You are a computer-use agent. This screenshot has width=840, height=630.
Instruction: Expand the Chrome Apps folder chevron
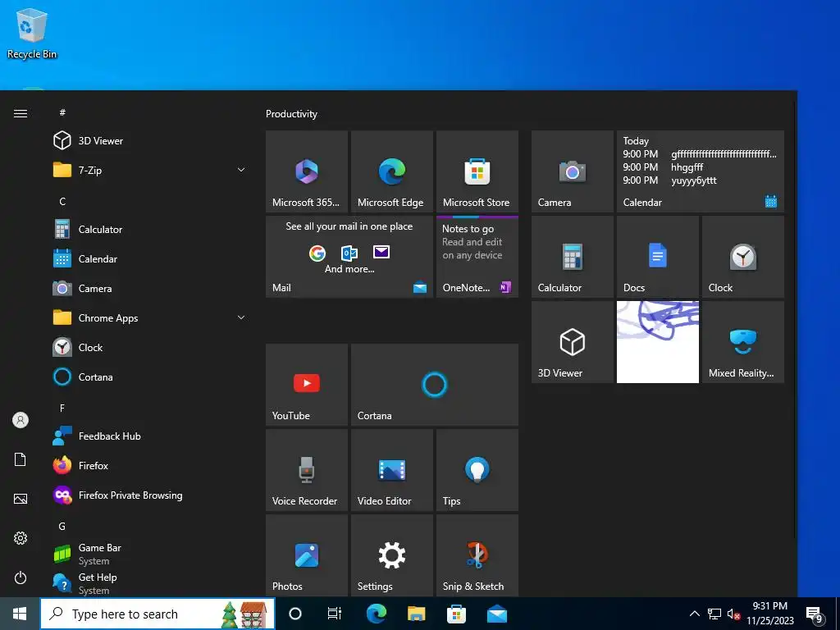pyautogui.click(x=241, y=317)
